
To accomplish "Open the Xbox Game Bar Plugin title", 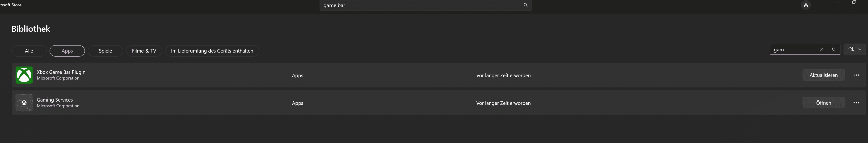I will pyautogui.click(x=61, y=72).
